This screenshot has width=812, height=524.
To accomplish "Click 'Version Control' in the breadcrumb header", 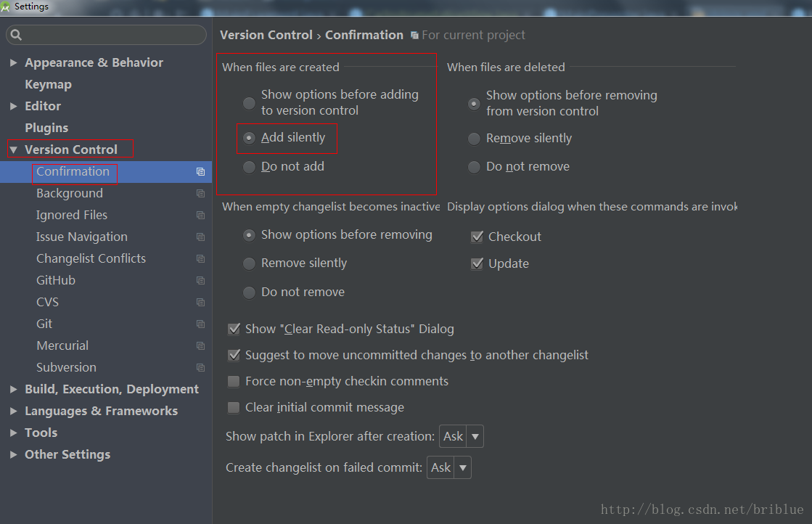I will [x=266, y=35].
